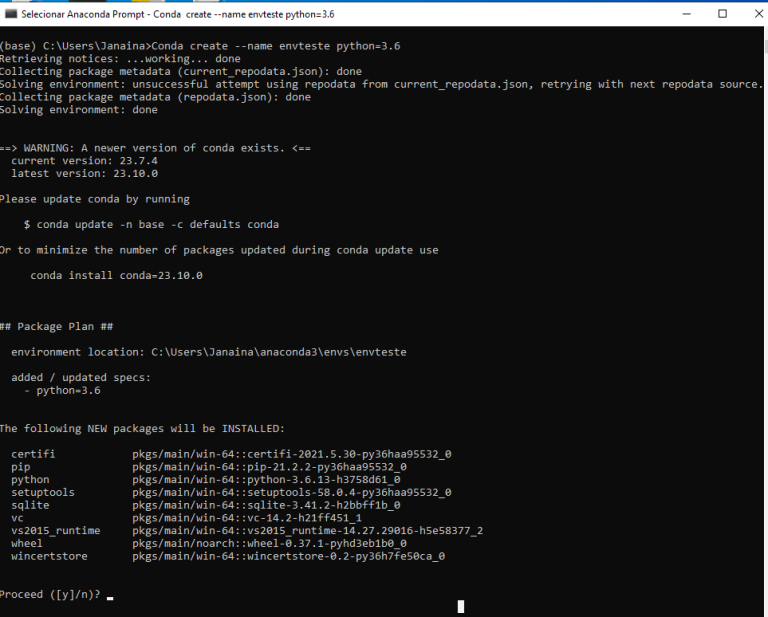
Task: Click the 'conda update -n base -c defaults conda' command
Action: [x=158, y=224]
